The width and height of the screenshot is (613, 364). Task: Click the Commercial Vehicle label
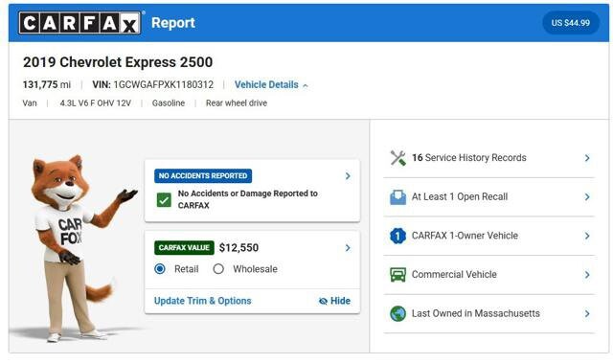[454, 275]
